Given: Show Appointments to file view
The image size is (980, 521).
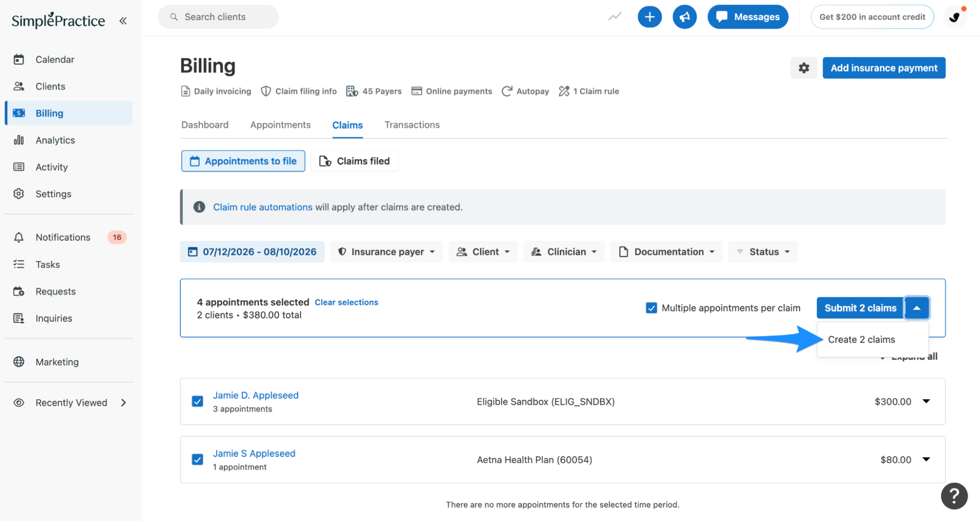Looking at the screenshot, I should pos(243,161).
